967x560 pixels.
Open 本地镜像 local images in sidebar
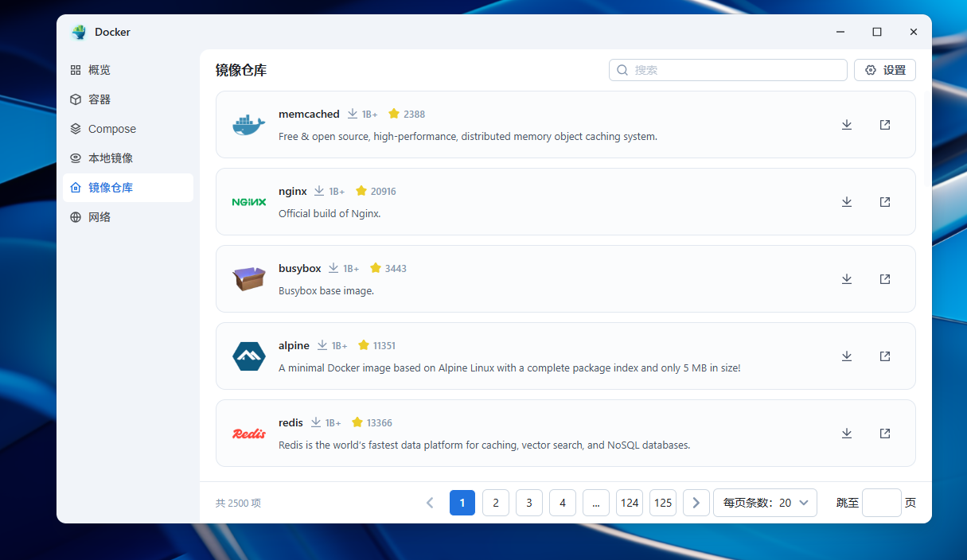pyautogui.click(x=128, y=158)
